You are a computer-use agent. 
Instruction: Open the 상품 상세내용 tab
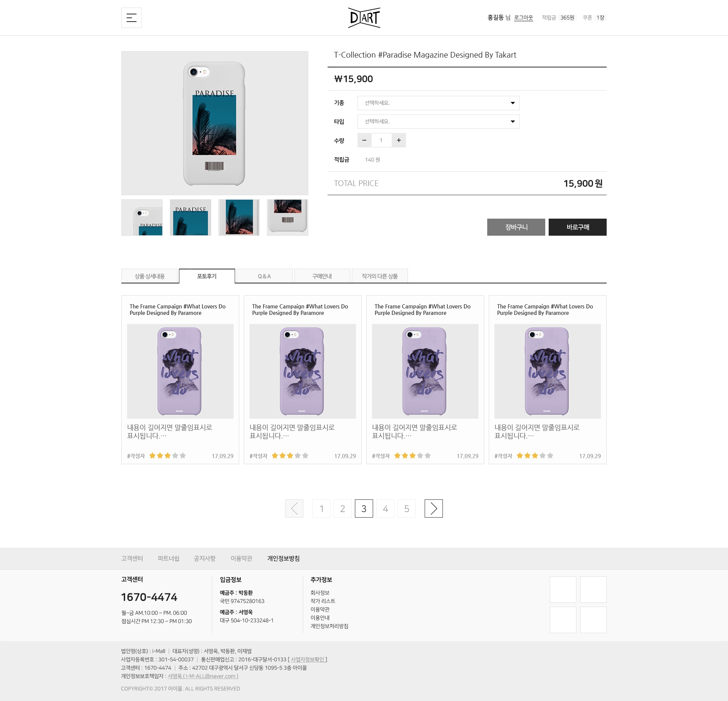click(149, 276)
